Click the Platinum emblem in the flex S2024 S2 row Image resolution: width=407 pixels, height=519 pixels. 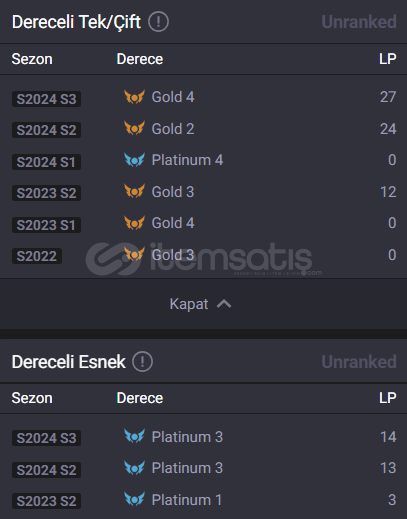pyautogui.click(x=134, y=467)
